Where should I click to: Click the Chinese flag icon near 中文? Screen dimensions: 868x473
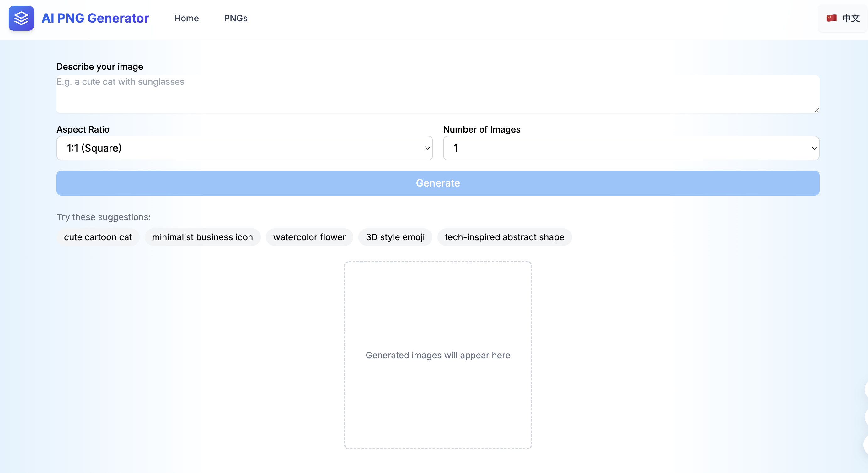(832, 18)
